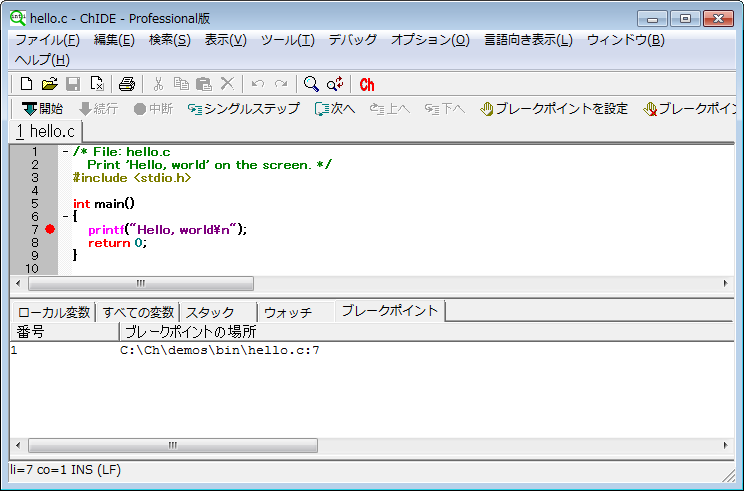
Task: Collapse the main function fold at line 6
Action: coord(65,217)
